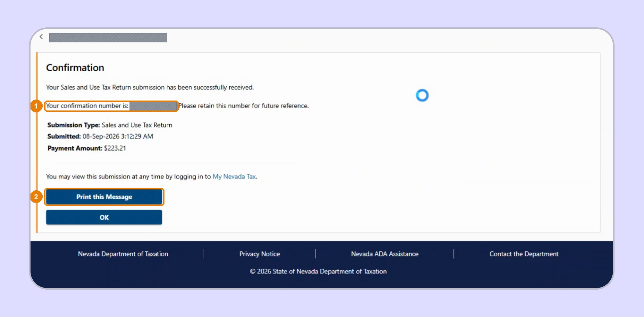
Task: Click the back arrow chevron
Action: point(41,37)
